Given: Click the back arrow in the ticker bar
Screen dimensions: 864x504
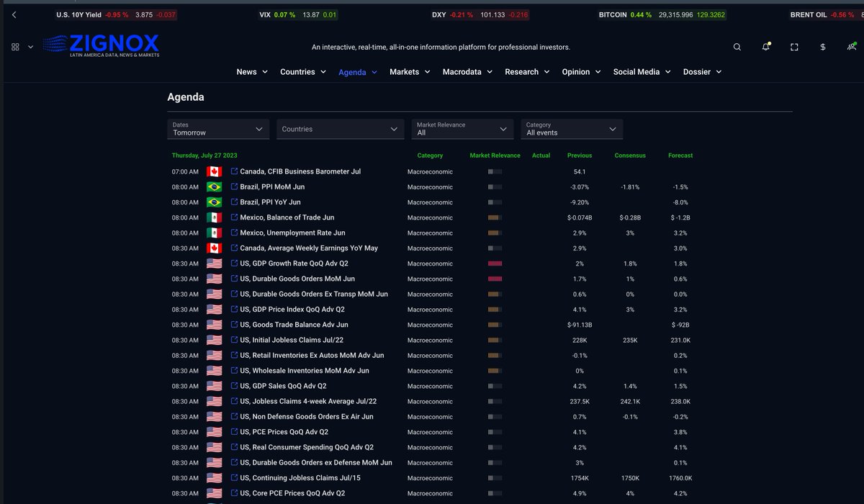Looking at the screenshot, I should point(15,14).
